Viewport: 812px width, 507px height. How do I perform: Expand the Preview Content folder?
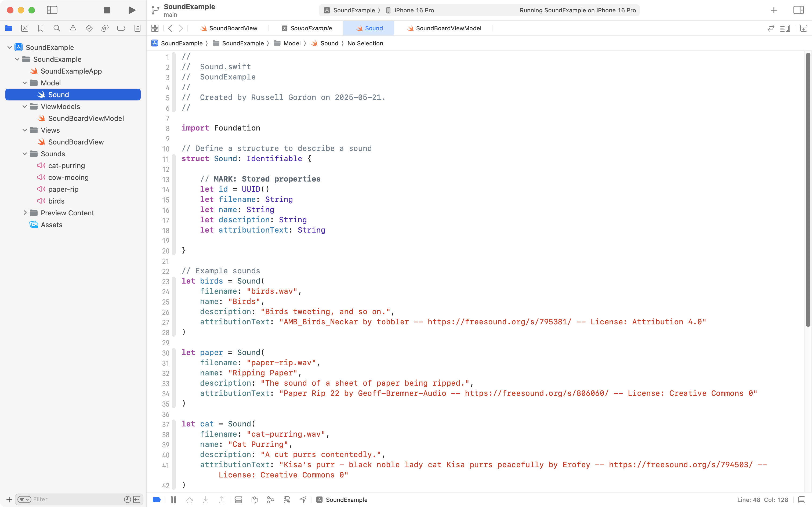coord(25,213)
